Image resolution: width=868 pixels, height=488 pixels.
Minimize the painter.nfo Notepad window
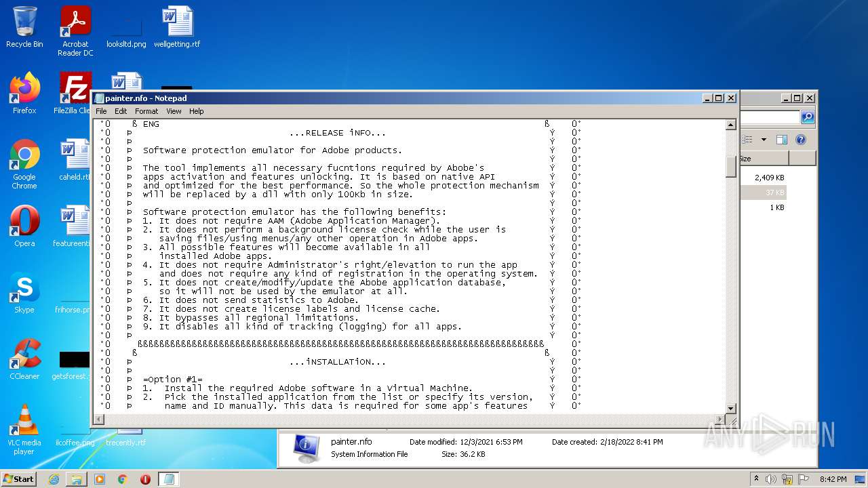pyautogui.click(x=707, y=98)
